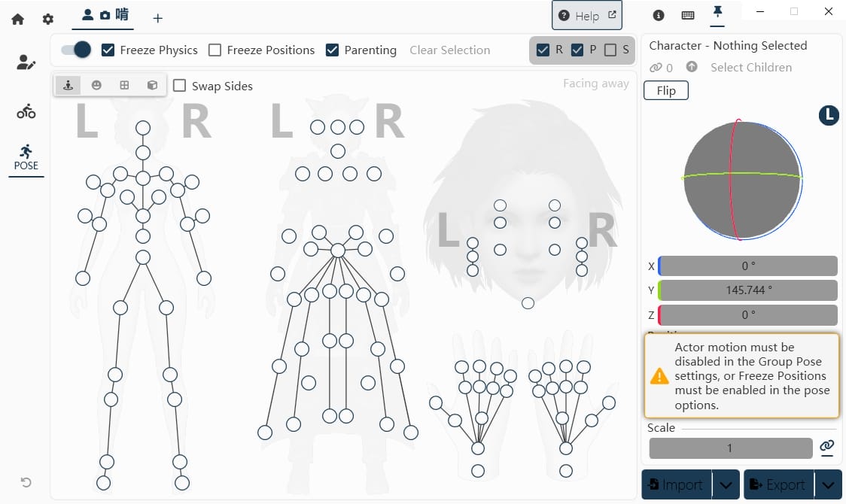Enable Swap Sides checkbox
The image size is (846, 504).
[x=179, y=86]
